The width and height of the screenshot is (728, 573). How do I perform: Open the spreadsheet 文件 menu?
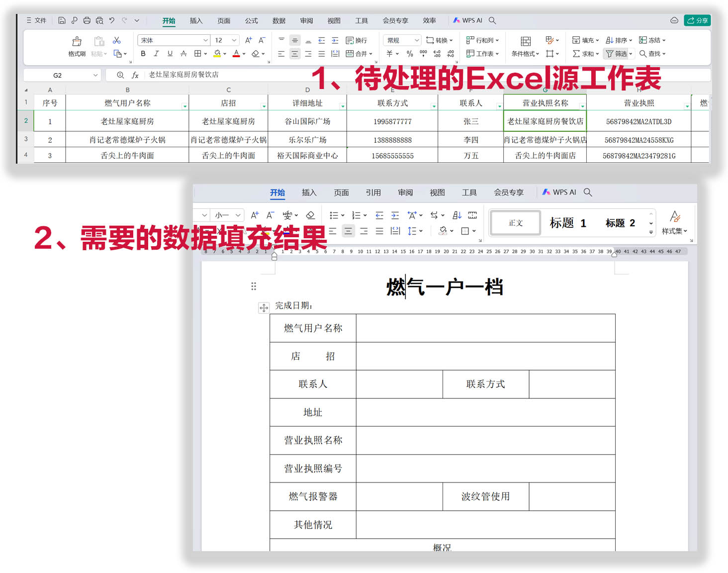point(36,20)
